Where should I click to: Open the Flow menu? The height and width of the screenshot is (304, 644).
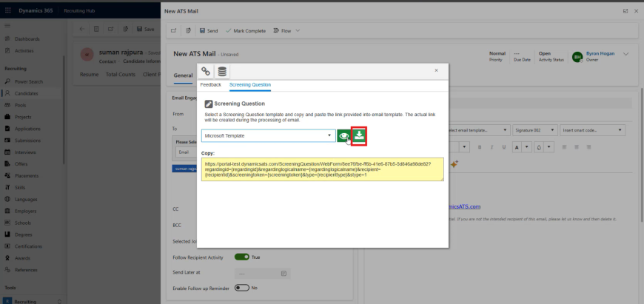(286, 31)
